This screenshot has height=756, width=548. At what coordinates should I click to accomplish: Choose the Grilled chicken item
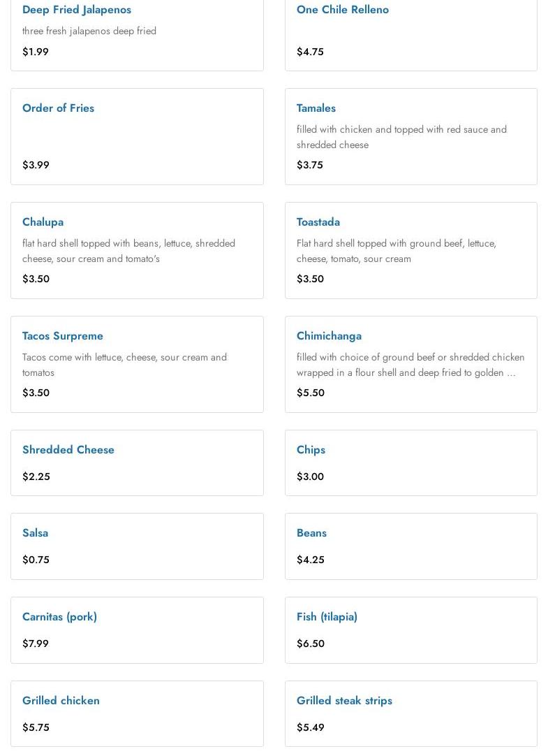(x=61, y=701)
